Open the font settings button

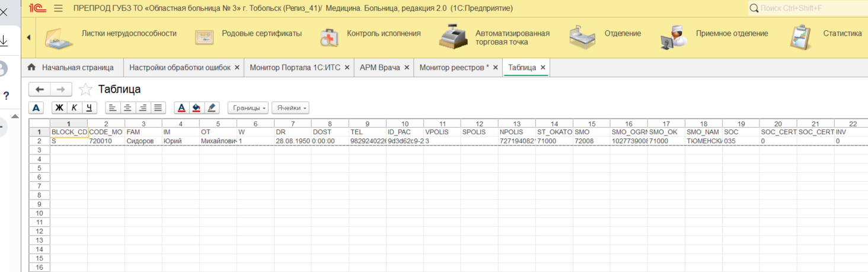(36, 107)
